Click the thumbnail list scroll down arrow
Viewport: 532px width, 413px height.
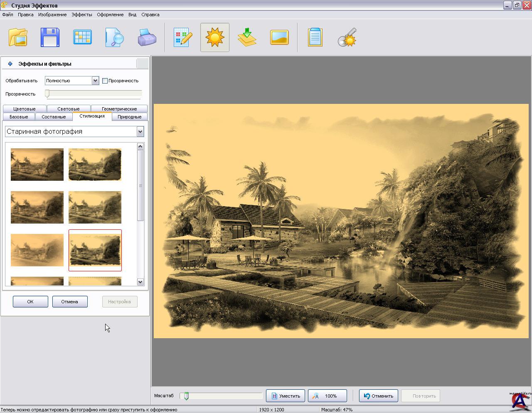click(x=140, y=282)
